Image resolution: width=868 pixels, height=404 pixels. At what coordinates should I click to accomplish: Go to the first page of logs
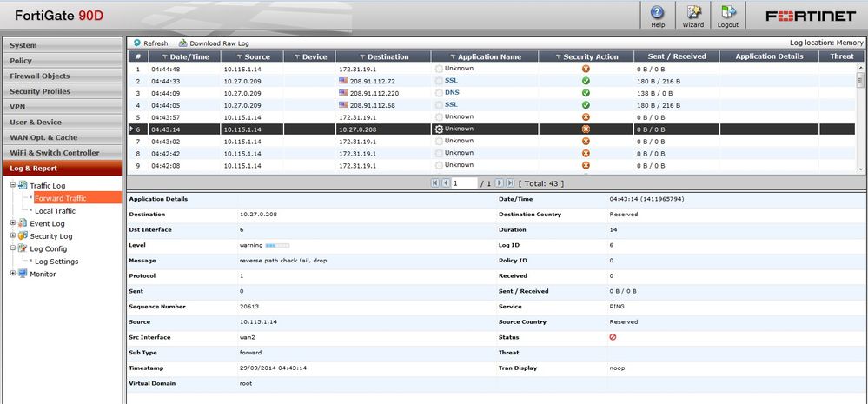pyautogui.click(x=435, y=182)
